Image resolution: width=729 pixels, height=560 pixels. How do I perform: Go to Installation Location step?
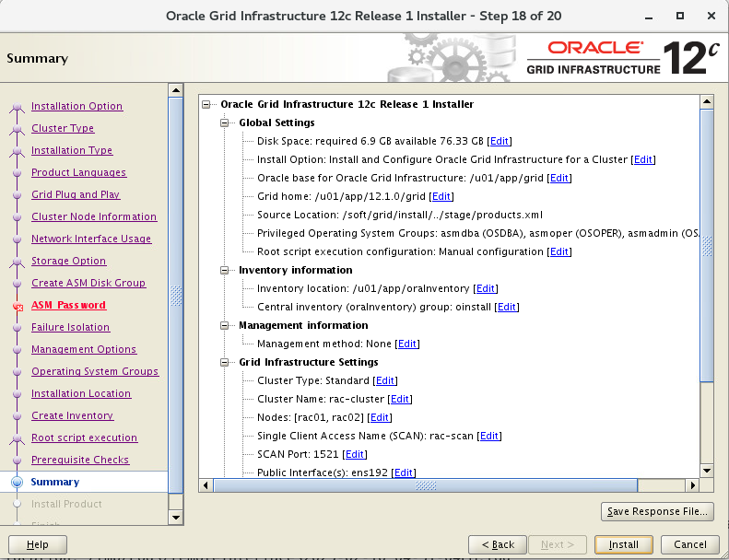point(81,393)
